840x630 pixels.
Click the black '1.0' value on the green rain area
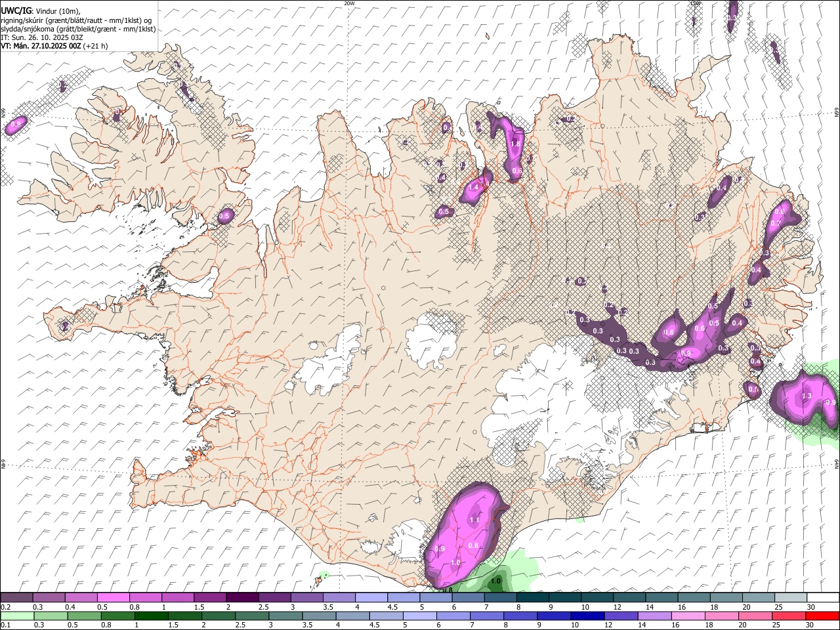496,581
